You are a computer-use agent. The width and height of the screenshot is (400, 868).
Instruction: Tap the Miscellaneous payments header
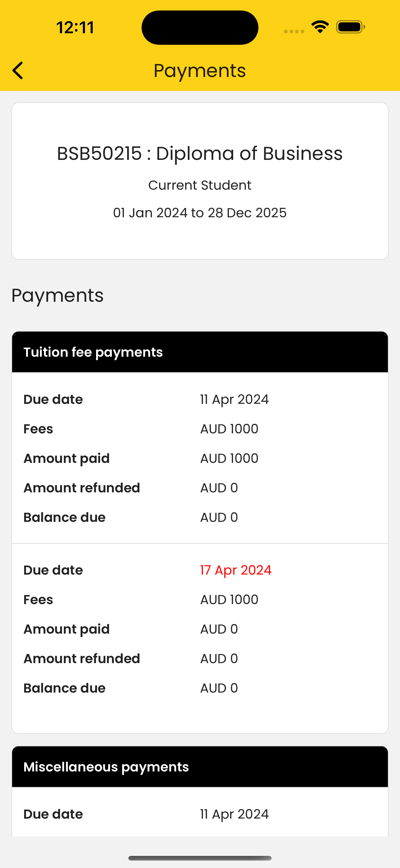200,767
